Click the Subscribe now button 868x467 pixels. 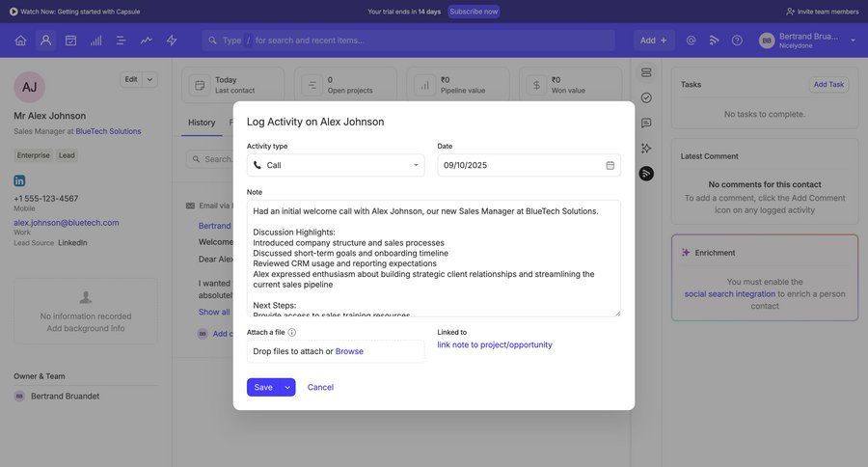474,12
